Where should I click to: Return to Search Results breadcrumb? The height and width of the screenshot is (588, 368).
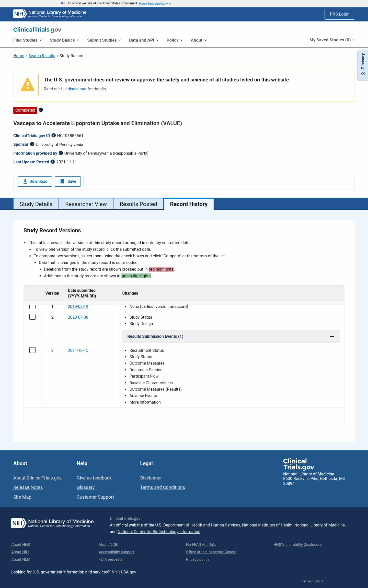tap(42, 56)
